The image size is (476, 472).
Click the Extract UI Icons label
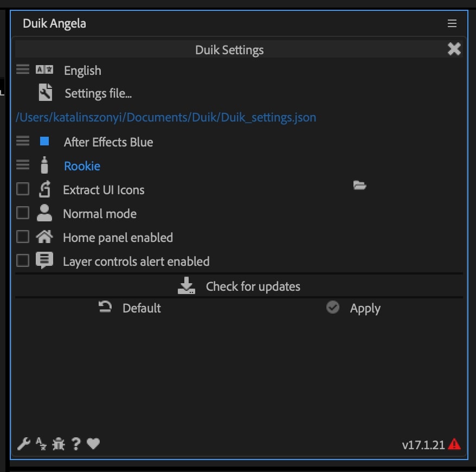pyautogui.click(x=104, y=190)
